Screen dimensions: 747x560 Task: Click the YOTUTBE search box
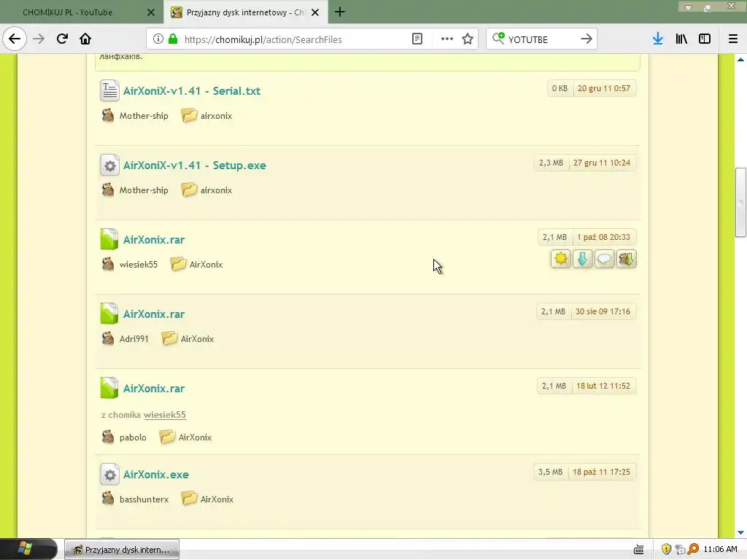click(x=541, y=39)
